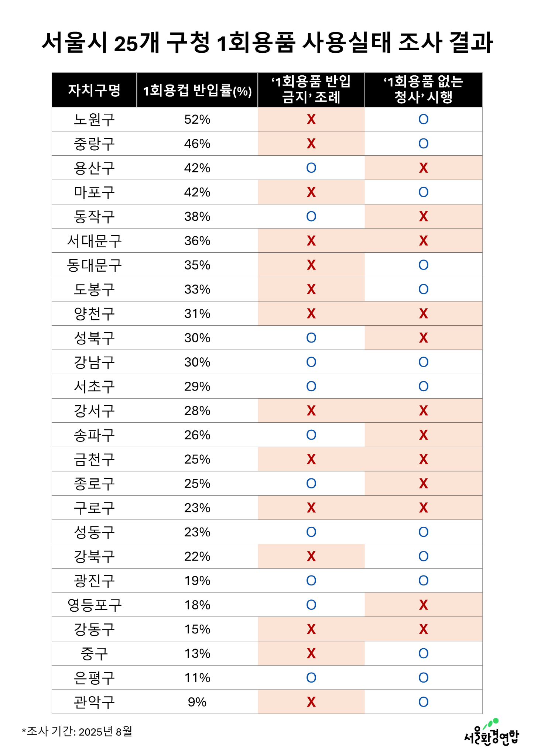Click the red X in 노원구 조례 column
The width and height of the screenshot is (534, 756).
pos(311,120)
